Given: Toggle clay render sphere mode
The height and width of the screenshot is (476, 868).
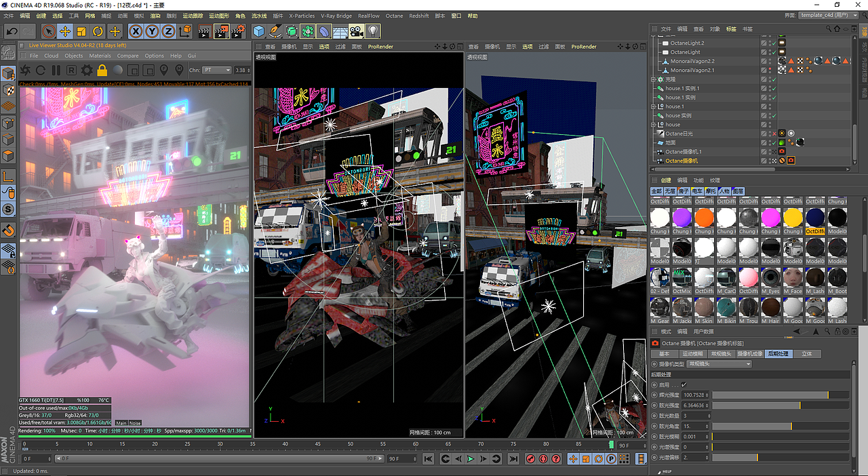Looking at the screenshot, I should 117,71.
